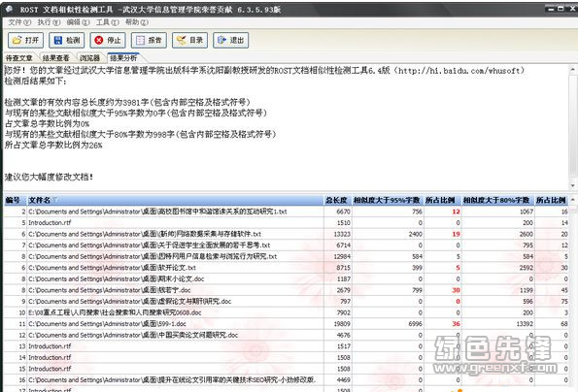This screenshot has width=578, height=392.
Task: Switch to the 待查文章 tab
Action: tap(18, 58)
